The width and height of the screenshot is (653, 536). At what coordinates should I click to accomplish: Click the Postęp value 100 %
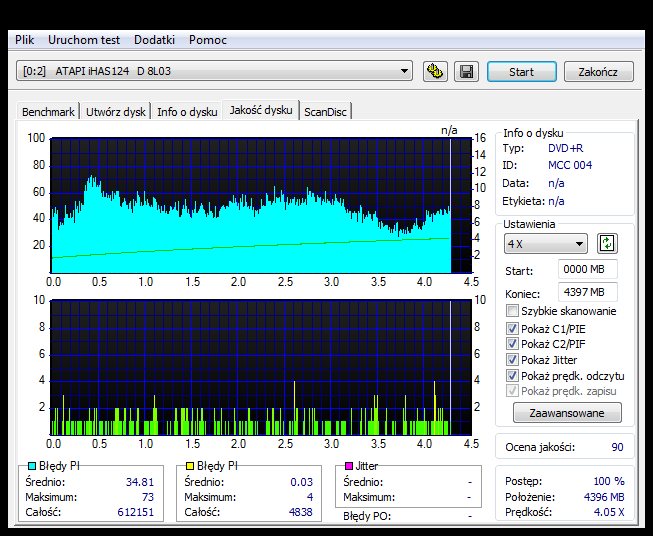pos(609,481)
